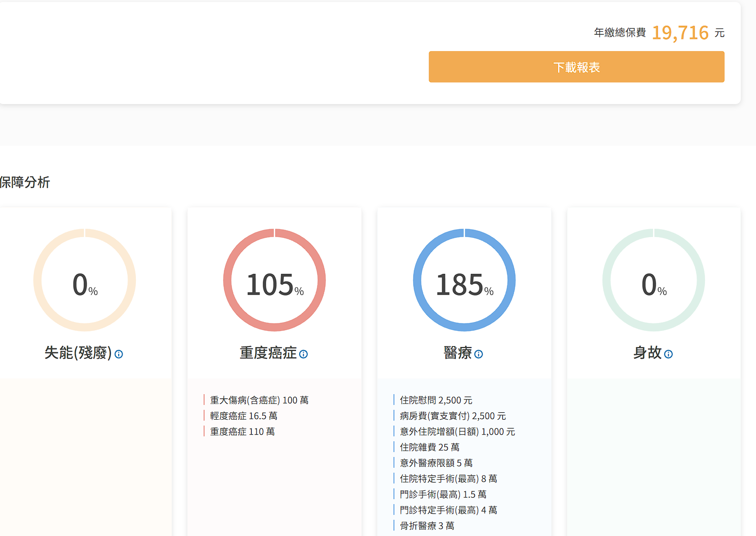The image size is (756, 536).
Task: Click the 保障分析 section heading
Action: [x=25, y=182]
